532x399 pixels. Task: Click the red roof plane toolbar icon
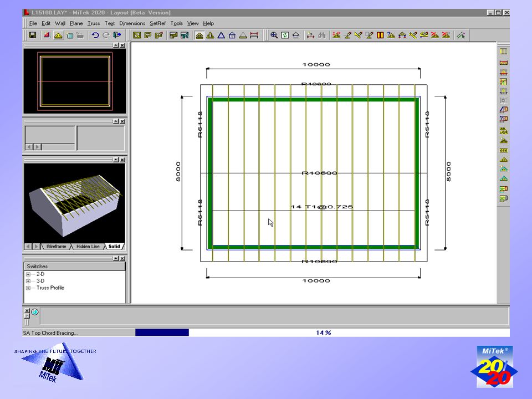coord(47,35)
